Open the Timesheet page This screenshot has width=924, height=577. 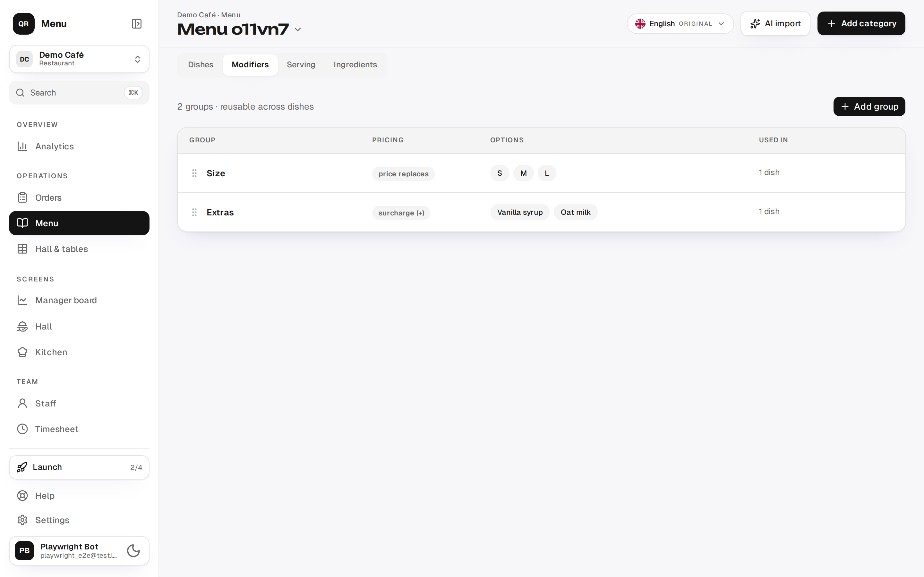click(x=79, y=429)
